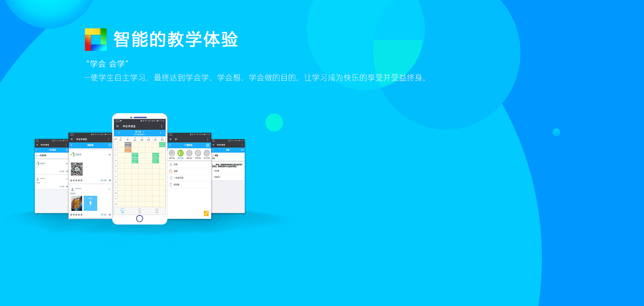Click the colorful square logo beside the title
Image resolution: width=644 pixels, height=306 pixels.
pyautogui.click(x=96, y=39)
